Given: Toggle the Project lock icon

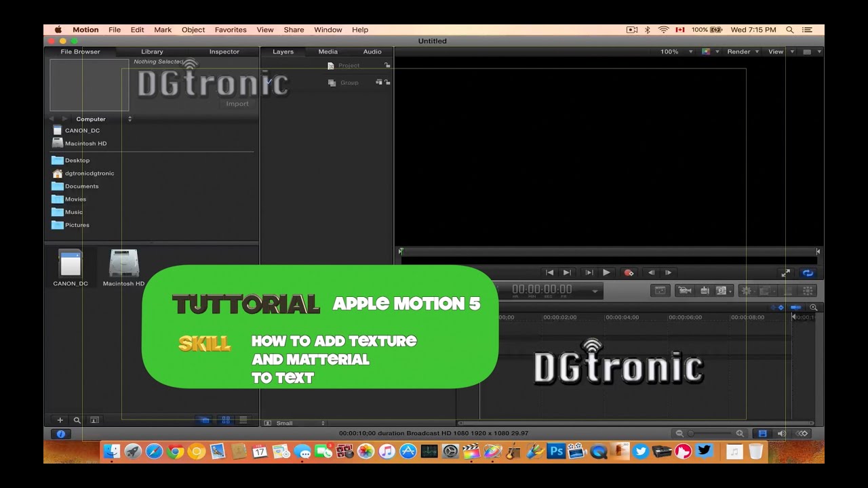Looking at the screenshot, I should coord(387,65).
